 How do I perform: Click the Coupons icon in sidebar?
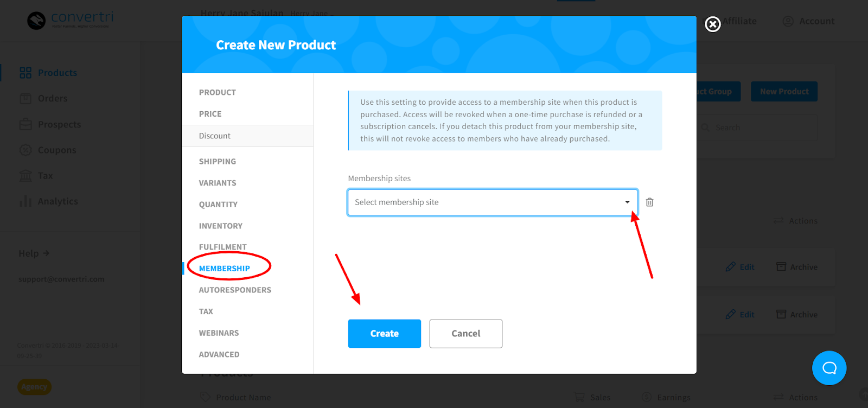(25, 150)
